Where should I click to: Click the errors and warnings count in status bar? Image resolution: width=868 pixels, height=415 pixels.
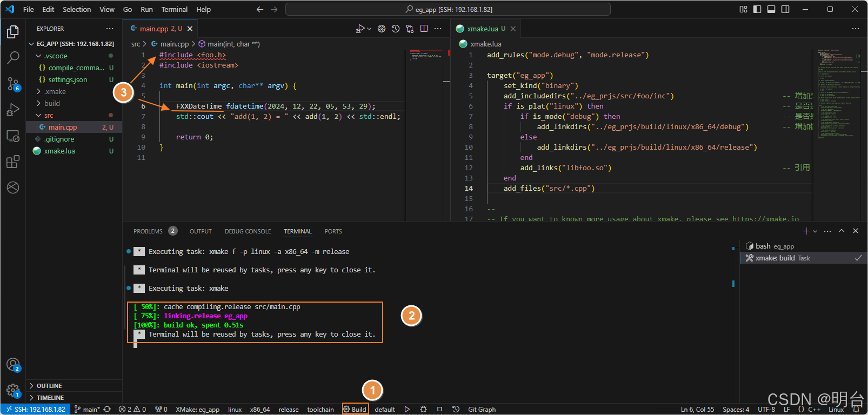pyautogui.click(x=132, y=410)
